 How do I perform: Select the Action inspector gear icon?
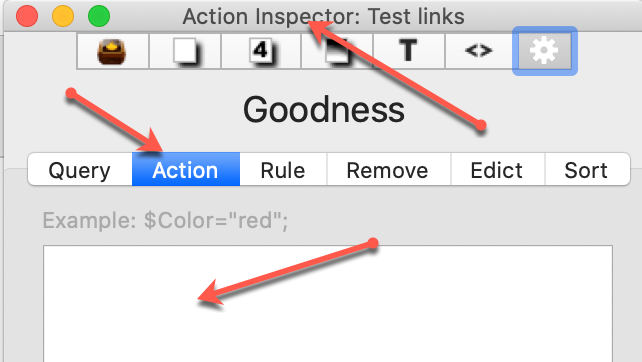[x=545, y=51]
